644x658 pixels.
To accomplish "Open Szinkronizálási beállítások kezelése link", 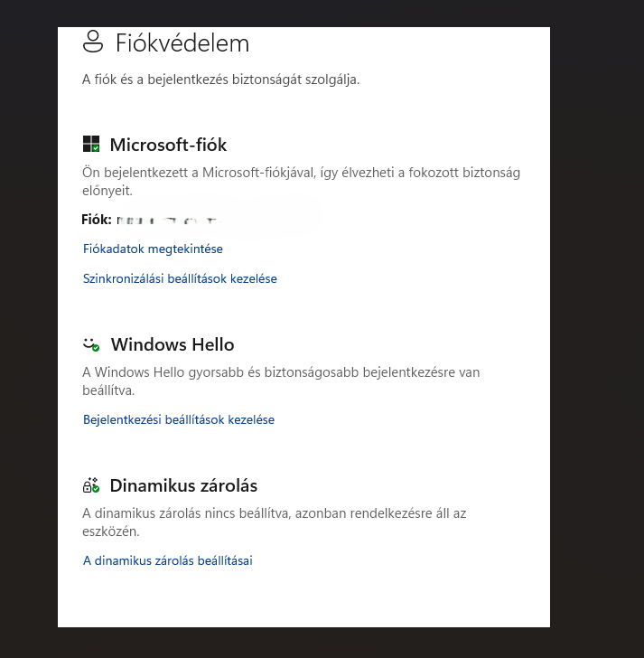I will point(180,278).
